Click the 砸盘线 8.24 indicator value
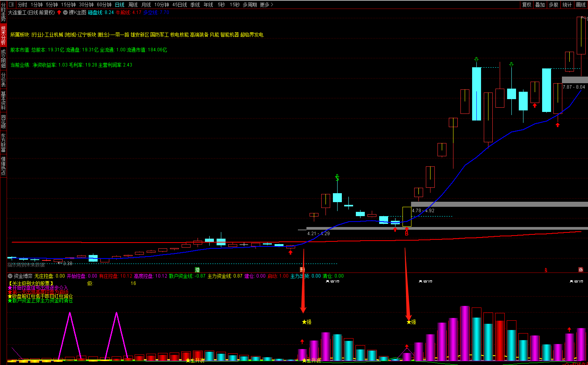The height and width of the screenshot is (365, 588). click(x=101, y=12)
